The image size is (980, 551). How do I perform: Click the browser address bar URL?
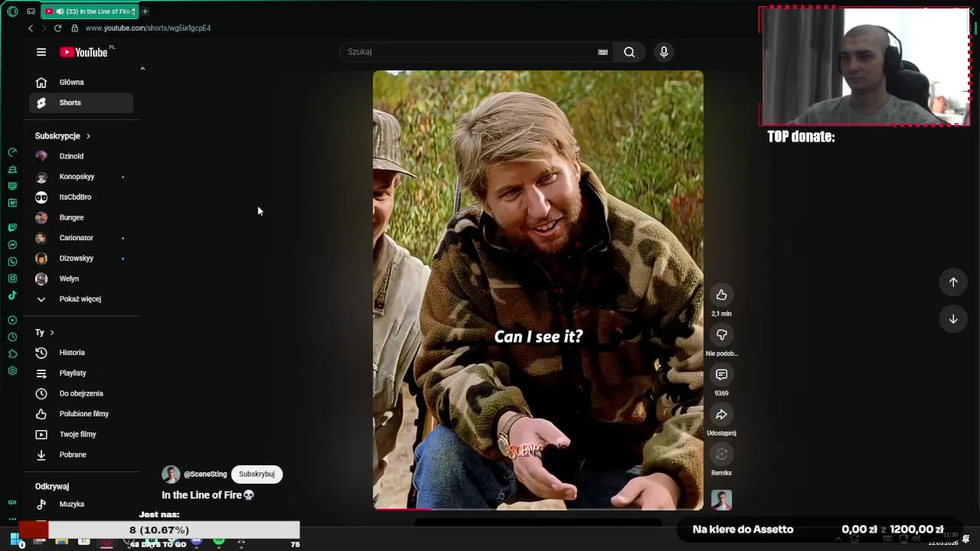click(x=148, y=28)
